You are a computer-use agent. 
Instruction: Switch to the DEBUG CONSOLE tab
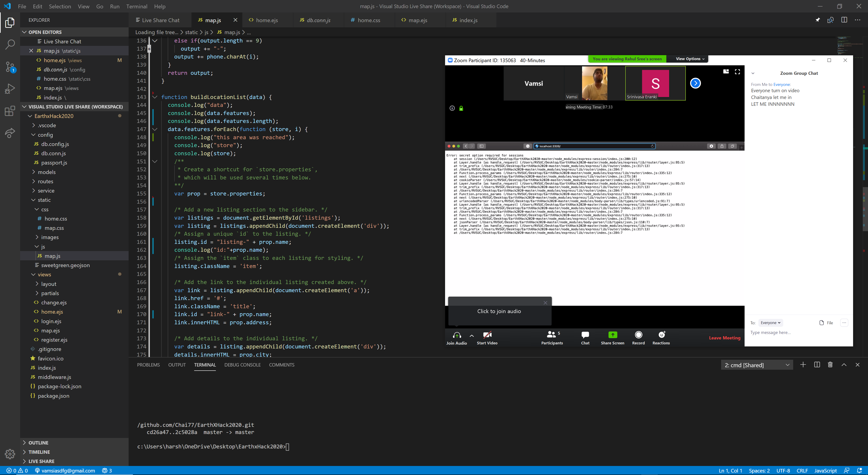(x=242, y=365)
